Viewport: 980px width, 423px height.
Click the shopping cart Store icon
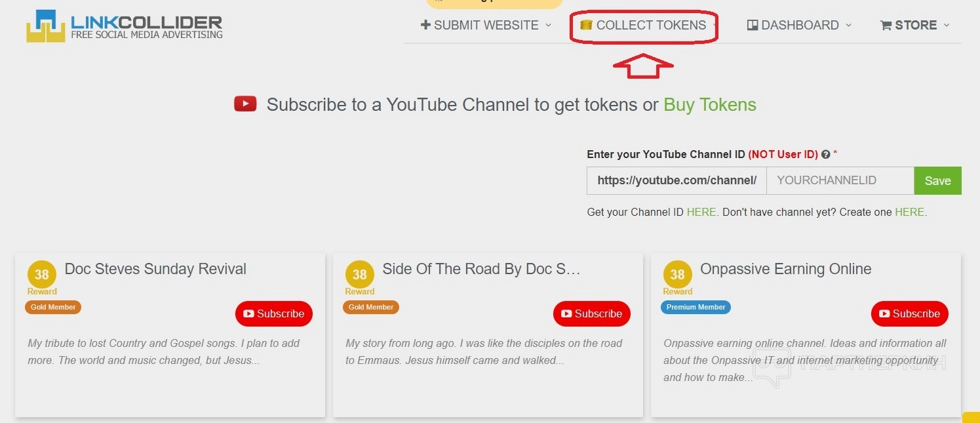click(886, 26)
